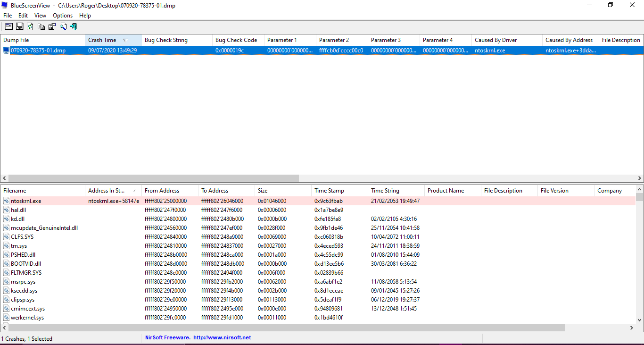This screenshot has height=345, width=644.
Task: Open the File menu
Action: 8,16
